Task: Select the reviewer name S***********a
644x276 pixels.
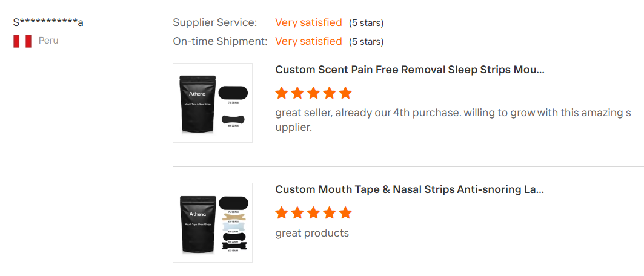Action: 48,22
